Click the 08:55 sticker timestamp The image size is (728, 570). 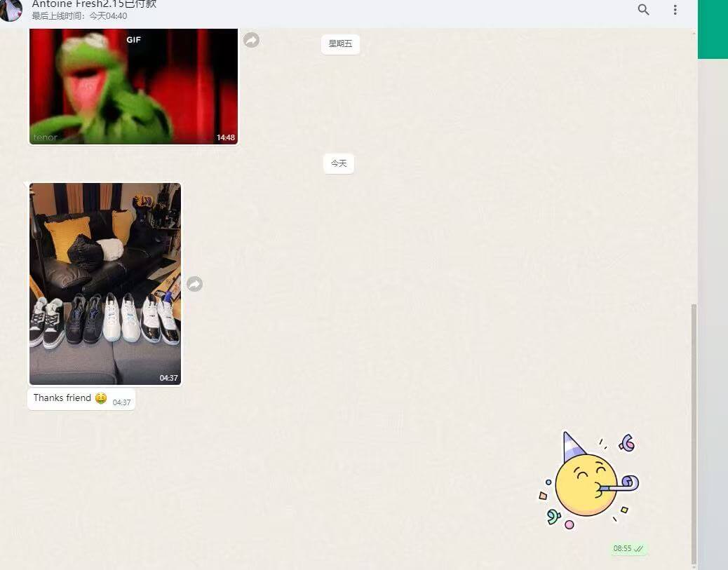pyautogui.click(x=622, y=549)
